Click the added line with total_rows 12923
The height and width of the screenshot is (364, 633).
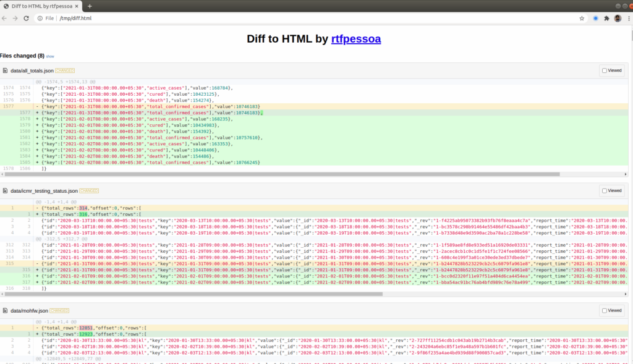click(314, 334)
